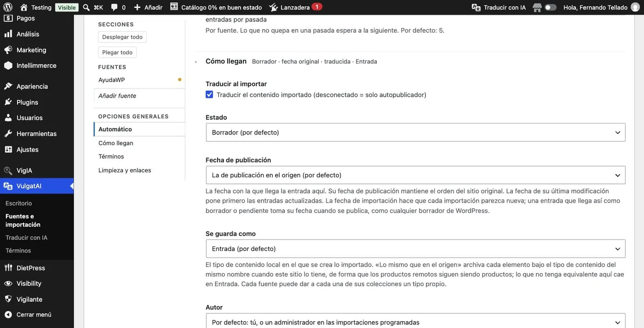Open the Términos submenu under VulgatAI
The width and height of the screenshot is (644, 328).
tap(18, 251)
